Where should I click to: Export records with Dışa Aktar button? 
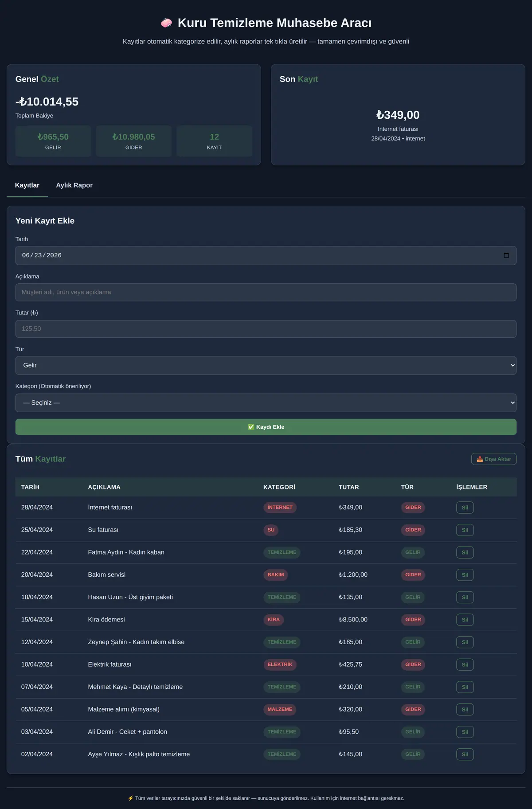494,459
